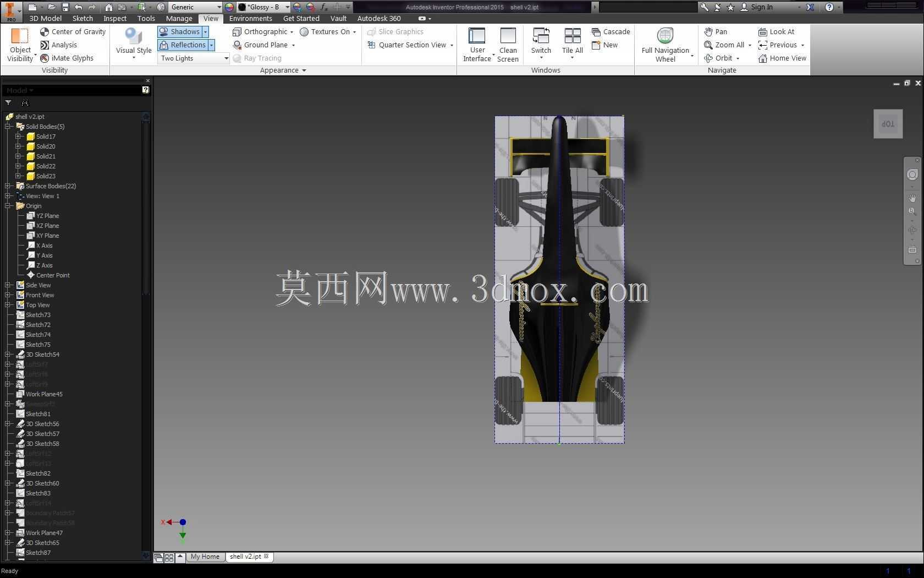The width and height of the screenshot is (924, 578).
Task: Expand the Appearance panel dropdown
Action: click(283, 70)
